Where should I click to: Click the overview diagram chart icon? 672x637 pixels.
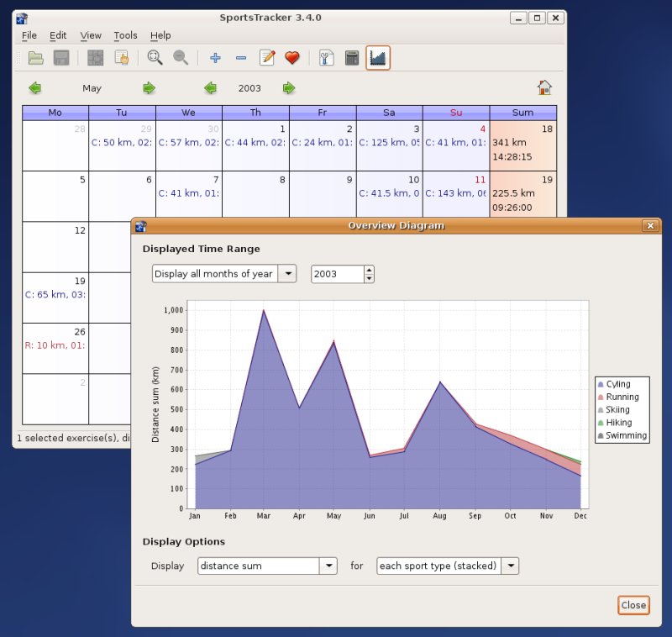(377, 57)
